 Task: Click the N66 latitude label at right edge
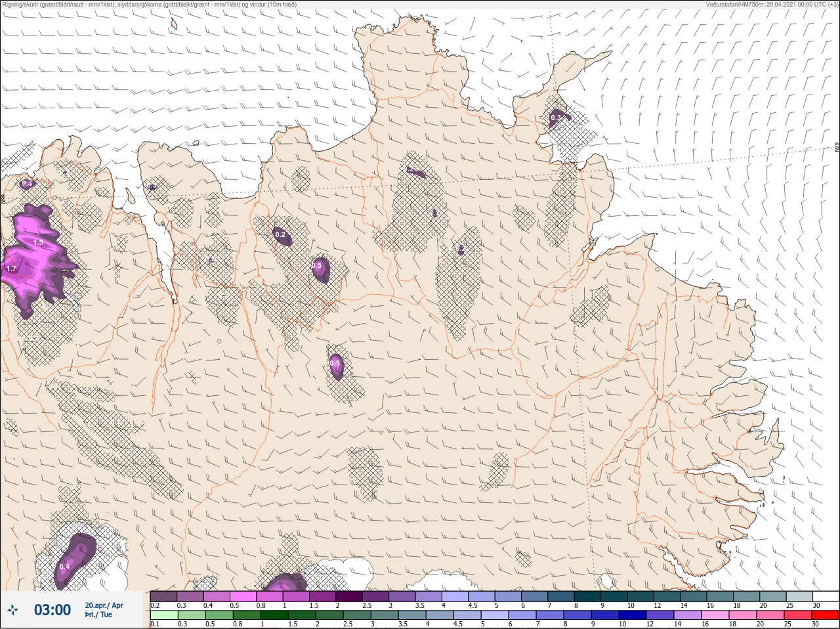click(x=837, y=148)
